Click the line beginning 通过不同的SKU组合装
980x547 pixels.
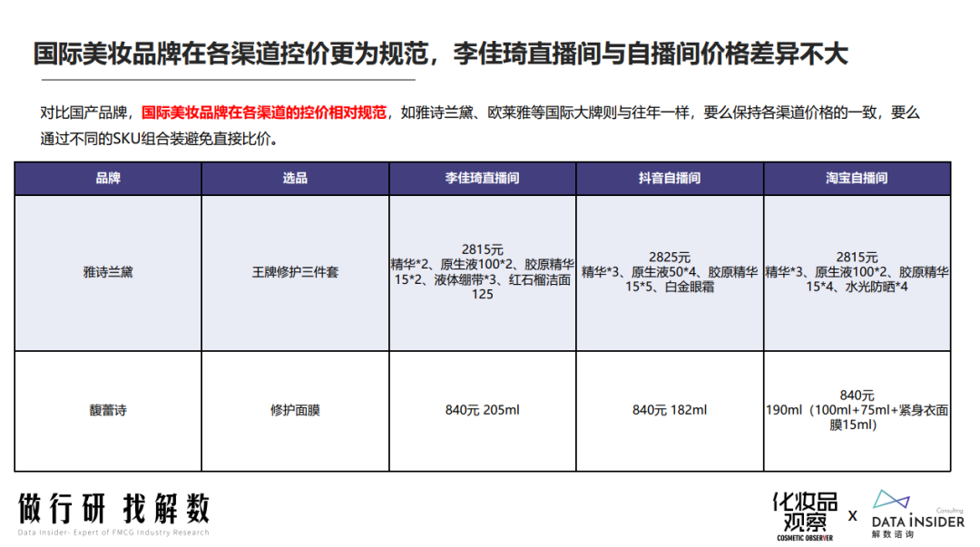tap(160, 139)
